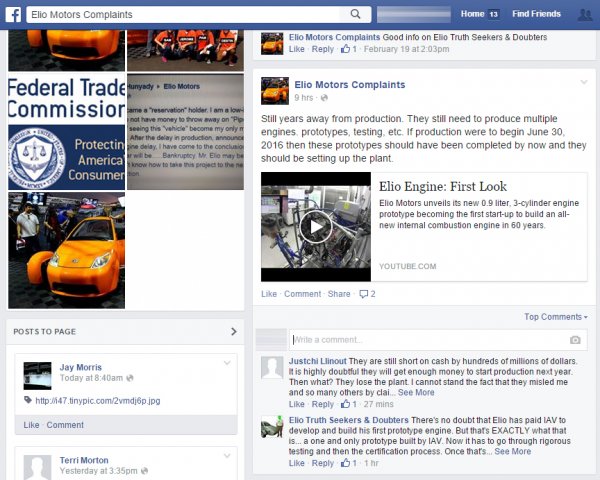Open the tinypic.com image link
600x480 pixels.
pyautogui.click(x=98, y=401)
